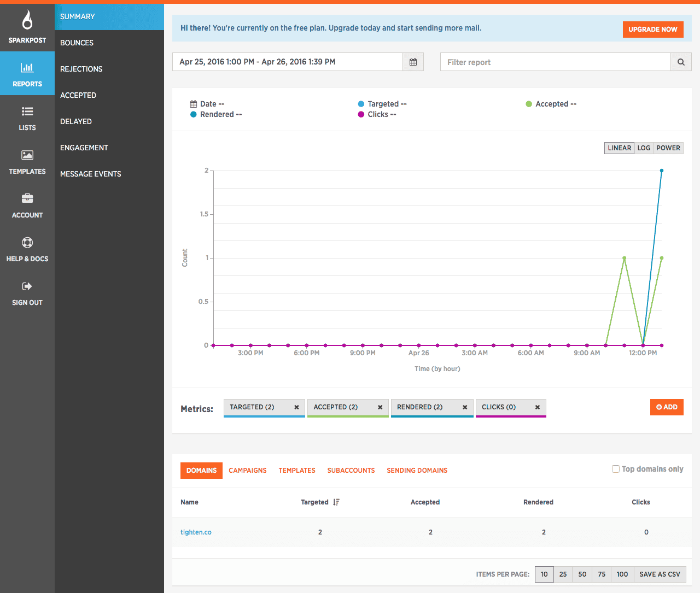Select the Lists icon in sidebar

(x=27, y=111)
